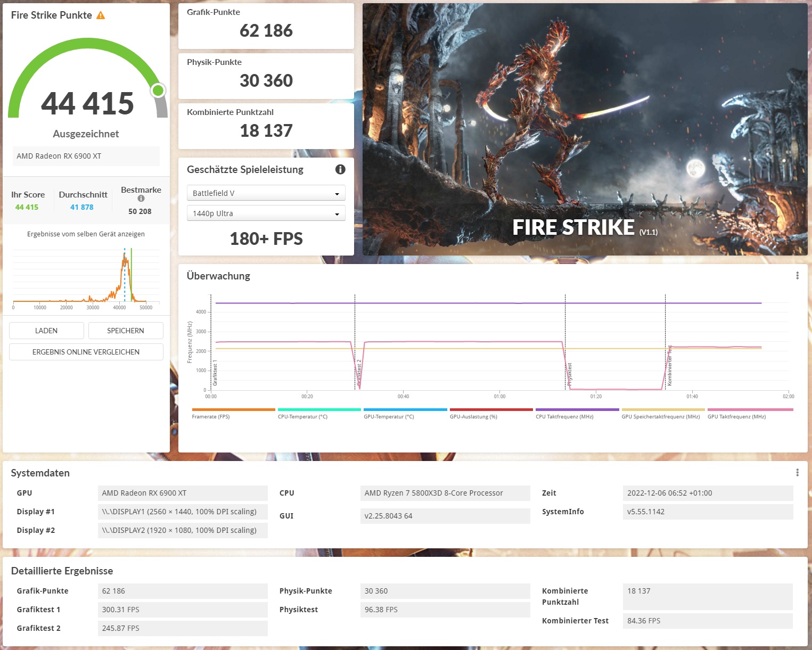Click GUI version v2.25.8043 64

point(445,516)
